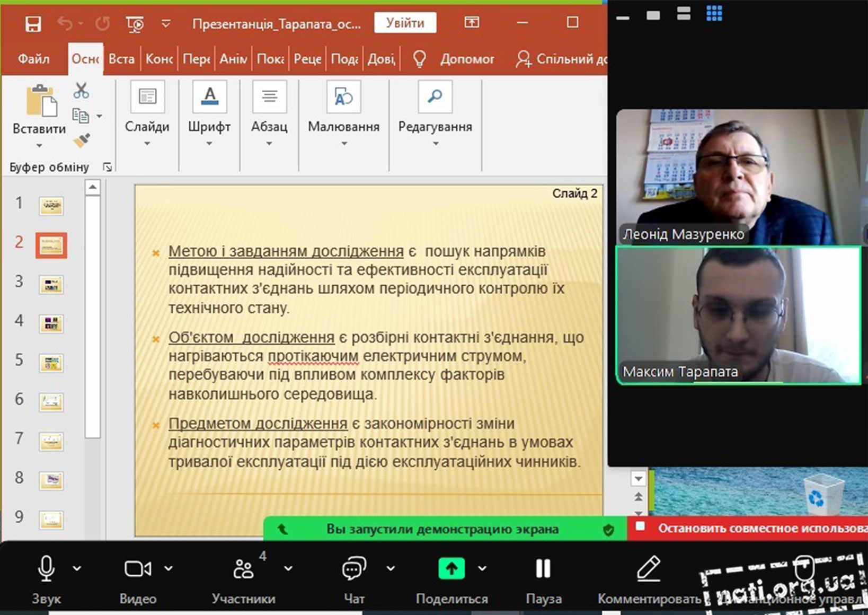Image resolution: width=868 pixels, height=615 pixels.
Task: Start slideshow from beginning icon
Action: pos(135,24)
